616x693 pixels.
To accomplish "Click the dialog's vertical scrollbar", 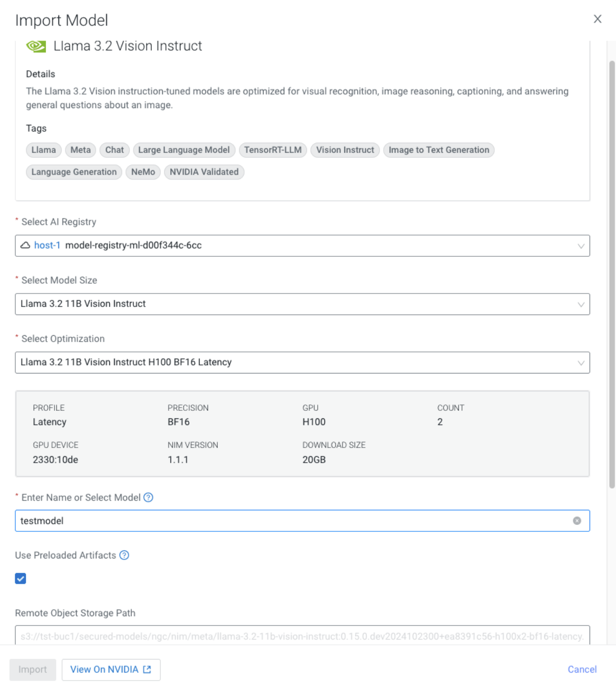I will point(612,270).
